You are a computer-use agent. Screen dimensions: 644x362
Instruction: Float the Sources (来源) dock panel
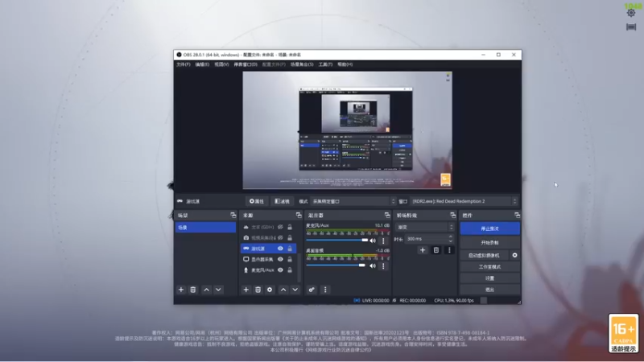[x=299, y=215]
